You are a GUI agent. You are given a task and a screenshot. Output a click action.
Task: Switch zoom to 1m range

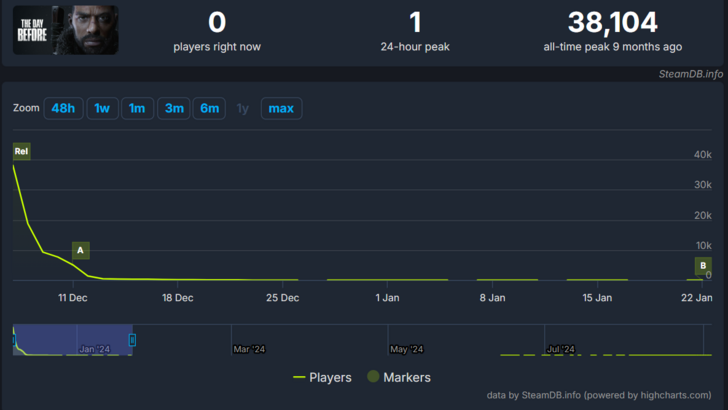[137, 108]
